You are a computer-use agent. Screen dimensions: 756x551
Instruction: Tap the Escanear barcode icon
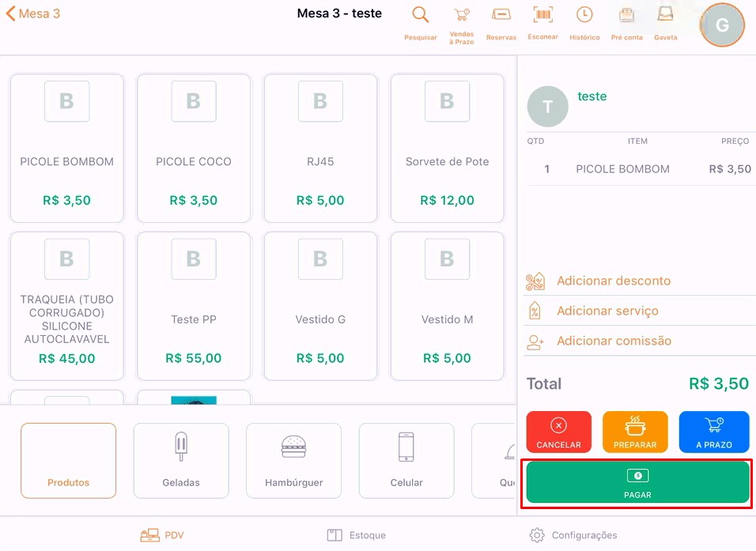click(x=543, y=23)
